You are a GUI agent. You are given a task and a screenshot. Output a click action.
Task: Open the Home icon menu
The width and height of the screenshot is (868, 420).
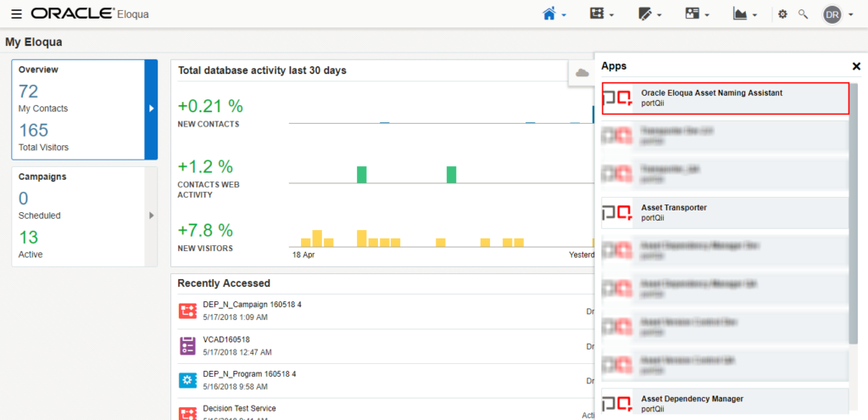[x=549, y=14]
